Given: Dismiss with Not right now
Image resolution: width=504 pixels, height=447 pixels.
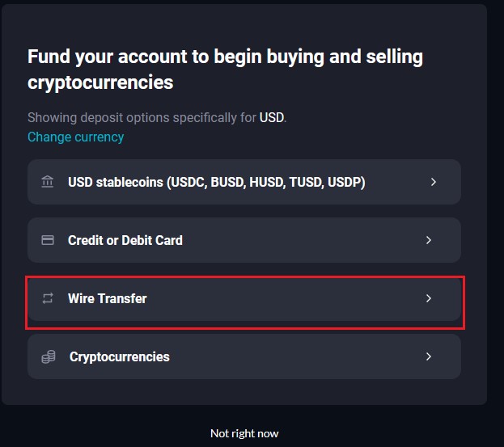Looking at the screenshot, I should (x=244, y=433).
